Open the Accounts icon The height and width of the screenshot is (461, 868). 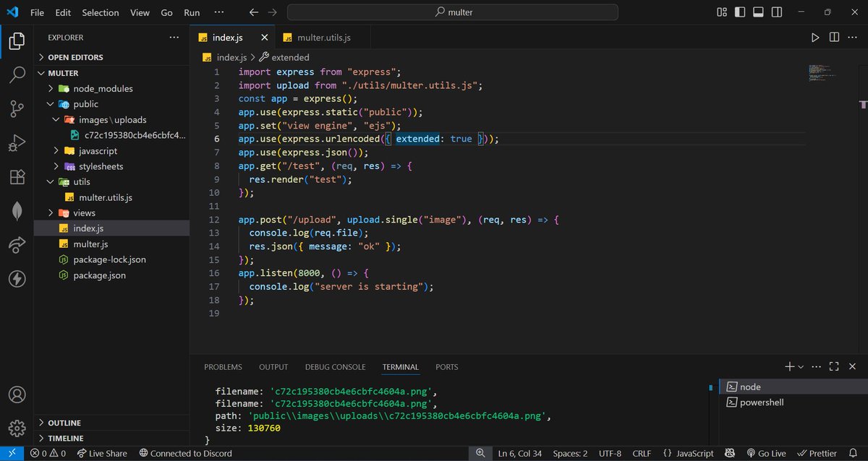pos(17,395)
